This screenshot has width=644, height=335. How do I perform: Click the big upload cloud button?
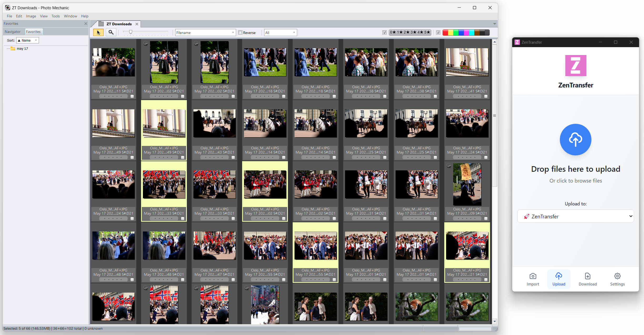575,140
